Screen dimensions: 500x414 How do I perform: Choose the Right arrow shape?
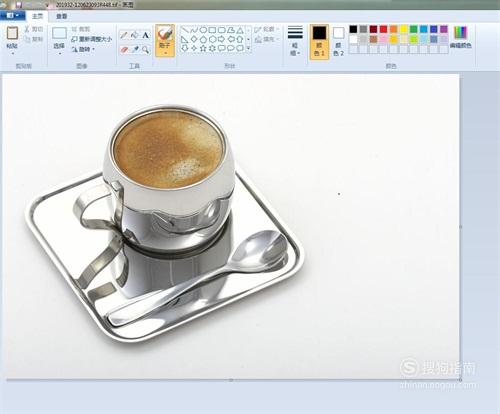point(221,39)
